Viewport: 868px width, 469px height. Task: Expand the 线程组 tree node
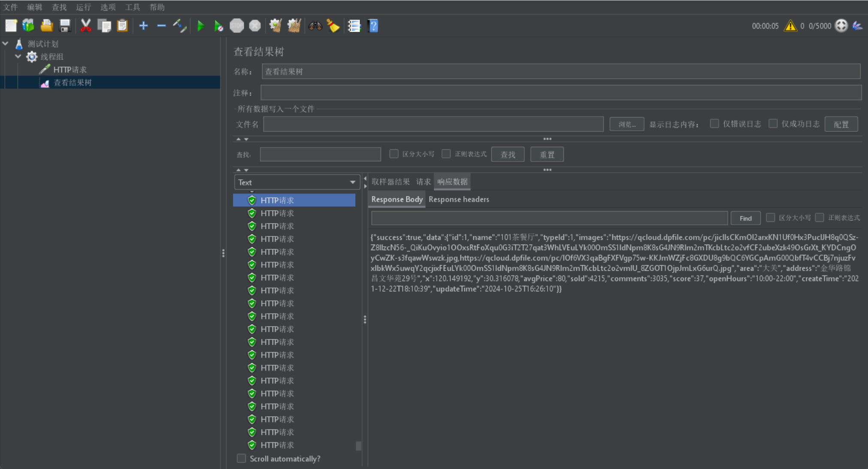(x=17, y=56)
